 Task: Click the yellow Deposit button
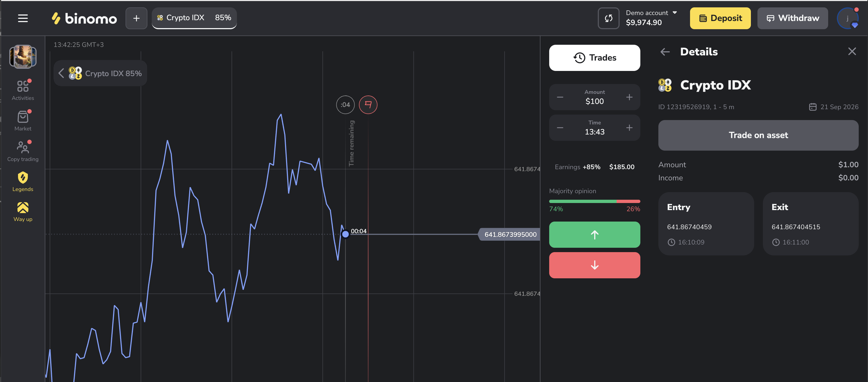(720, 18)
